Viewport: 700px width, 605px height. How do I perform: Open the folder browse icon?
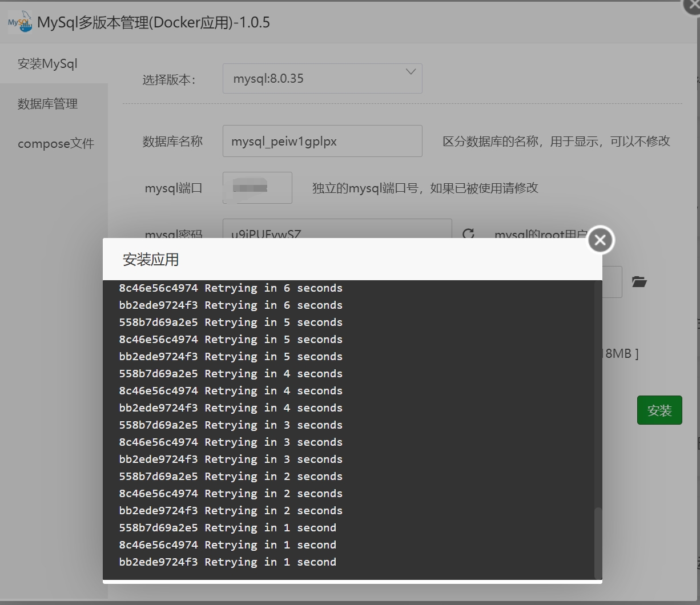click(x=639, y=281)
